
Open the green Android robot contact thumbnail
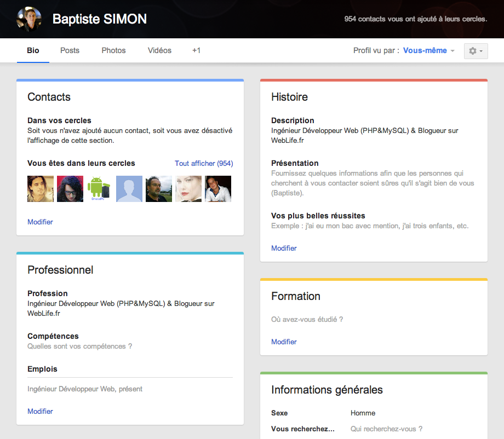click(100, 189)
